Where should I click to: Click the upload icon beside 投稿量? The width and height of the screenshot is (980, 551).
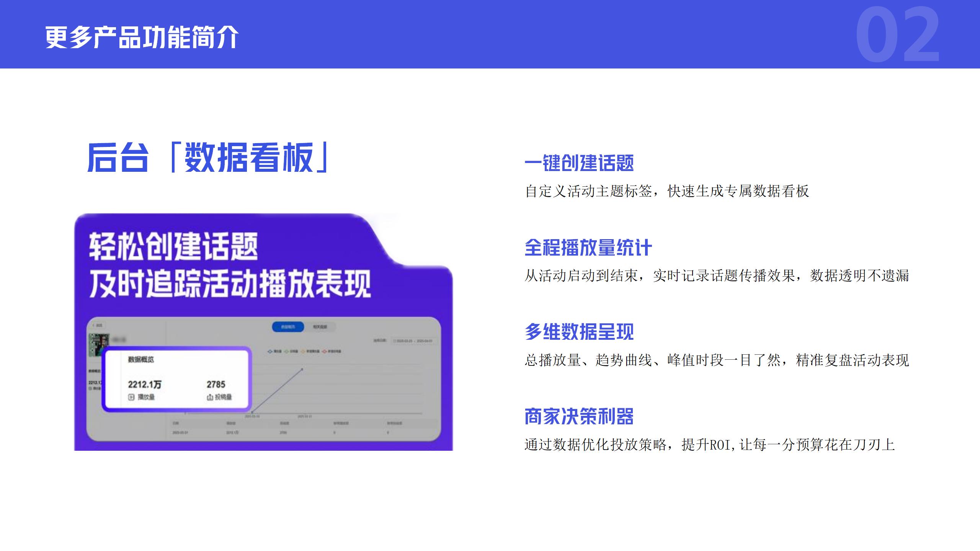tap(210, 397)
